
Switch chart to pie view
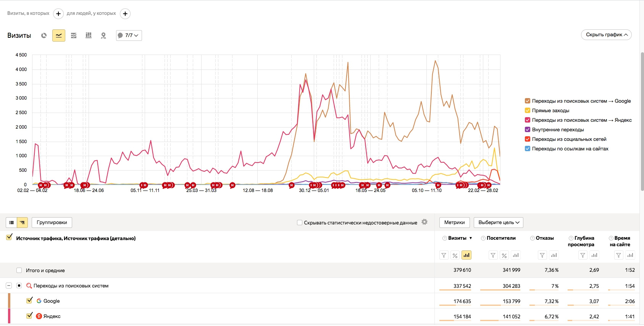(x=44, y=36)
